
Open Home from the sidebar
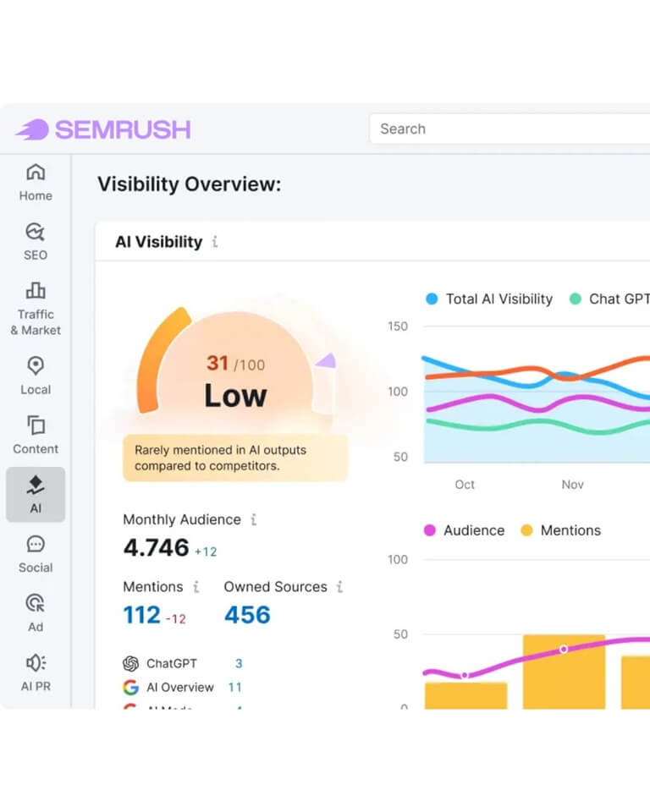pos(36,183)
